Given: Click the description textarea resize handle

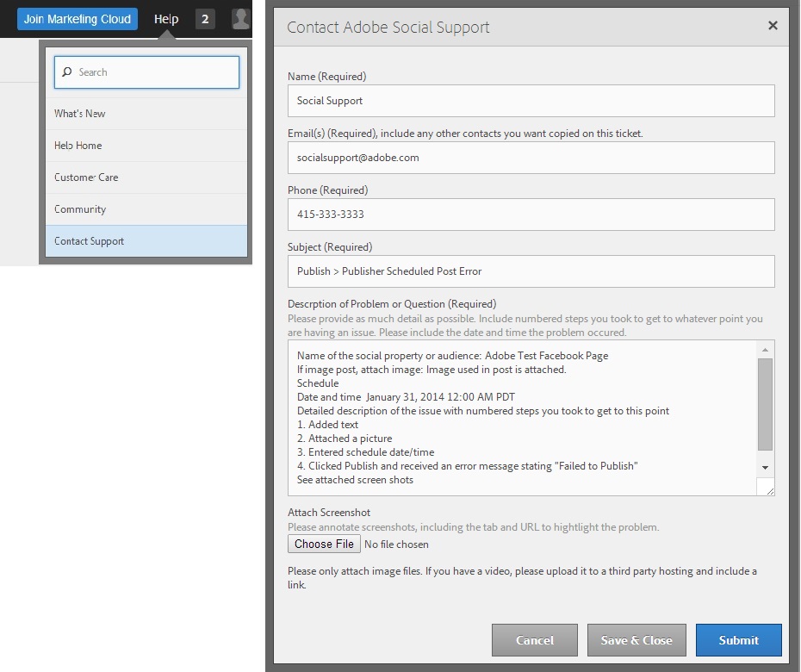Looking at the screenshot, I should pos(768,488).
